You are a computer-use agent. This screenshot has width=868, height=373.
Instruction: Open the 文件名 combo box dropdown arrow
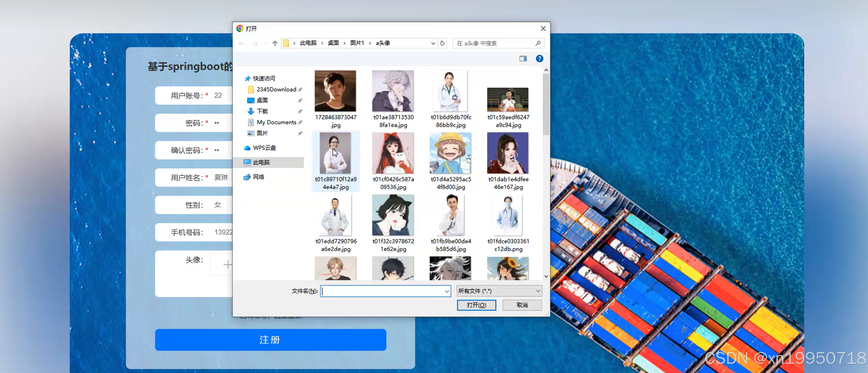(447, 291)
